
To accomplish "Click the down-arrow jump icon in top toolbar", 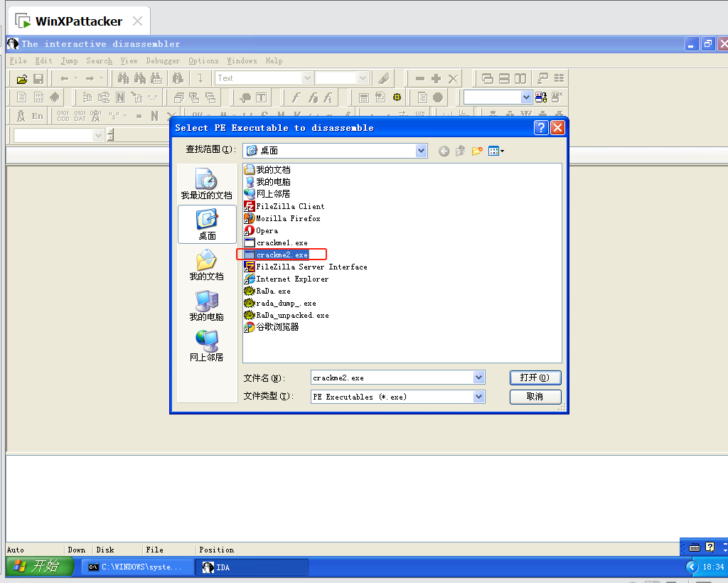I will (x=200, y=78).
